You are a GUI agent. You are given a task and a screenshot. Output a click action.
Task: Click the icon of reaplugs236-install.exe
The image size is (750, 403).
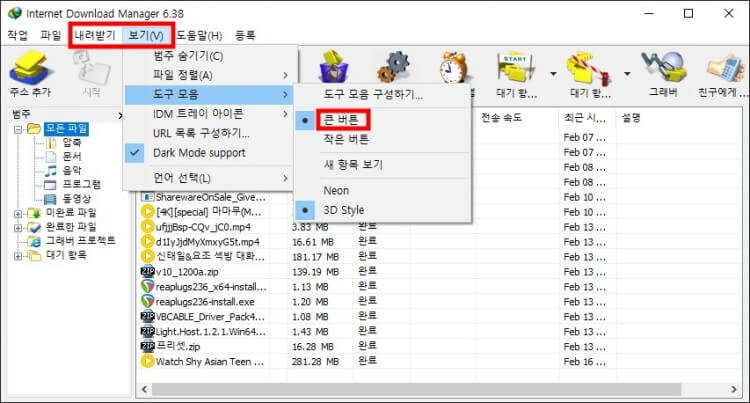[147, 301]
